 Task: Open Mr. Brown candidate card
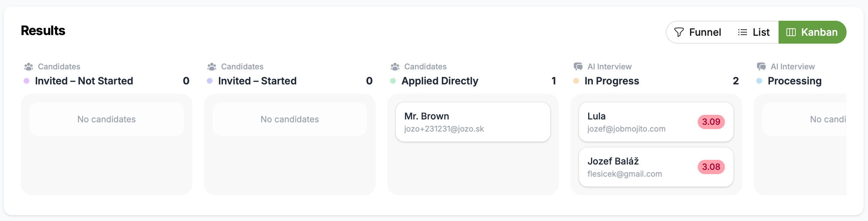473,122
